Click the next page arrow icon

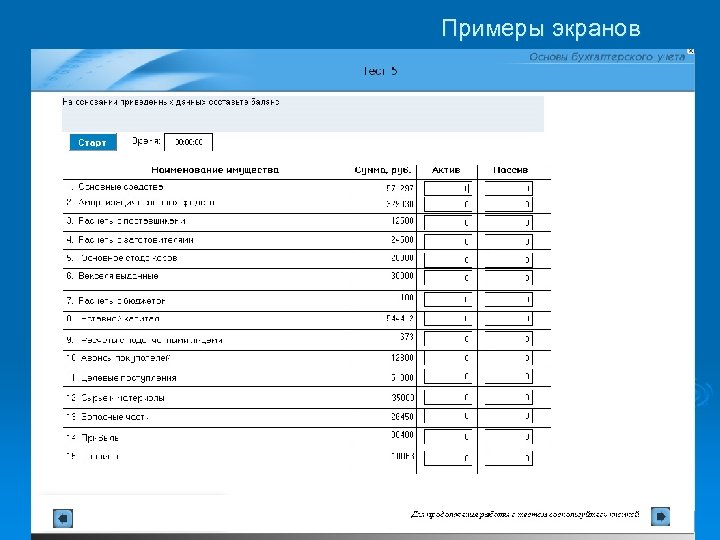pos(660,516)
